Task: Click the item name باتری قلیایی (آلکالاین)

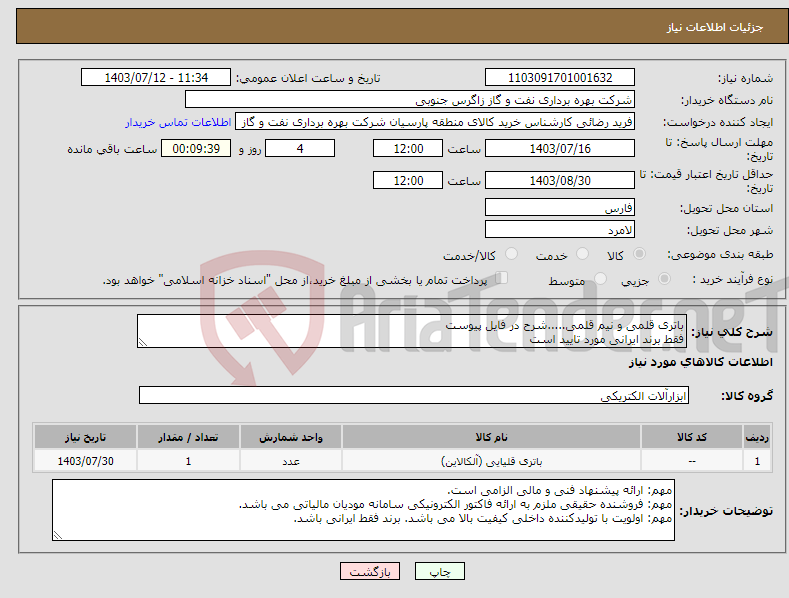Action: 492,461
